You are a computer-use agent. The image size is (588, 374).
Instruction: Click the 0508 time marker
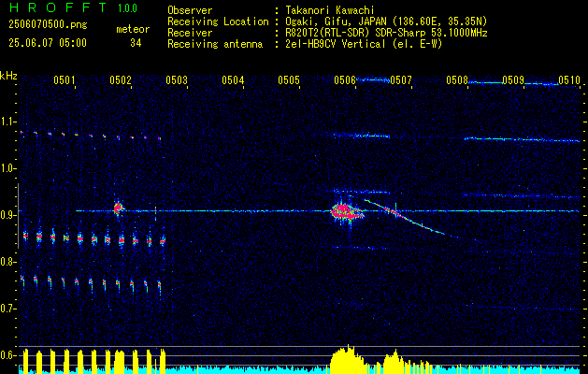coord(457,79)
